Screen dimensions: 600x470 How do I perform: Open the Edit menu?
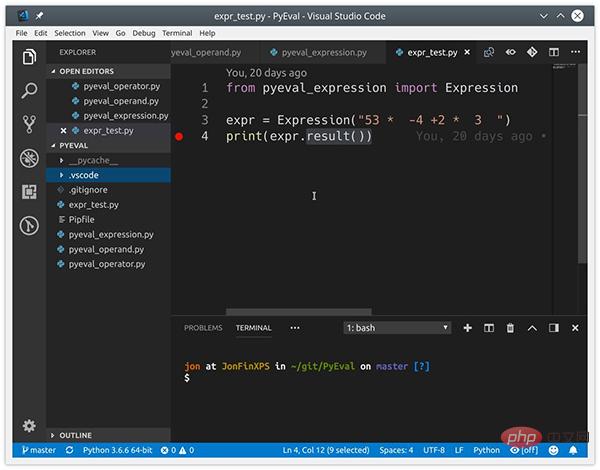pos(41,33)
